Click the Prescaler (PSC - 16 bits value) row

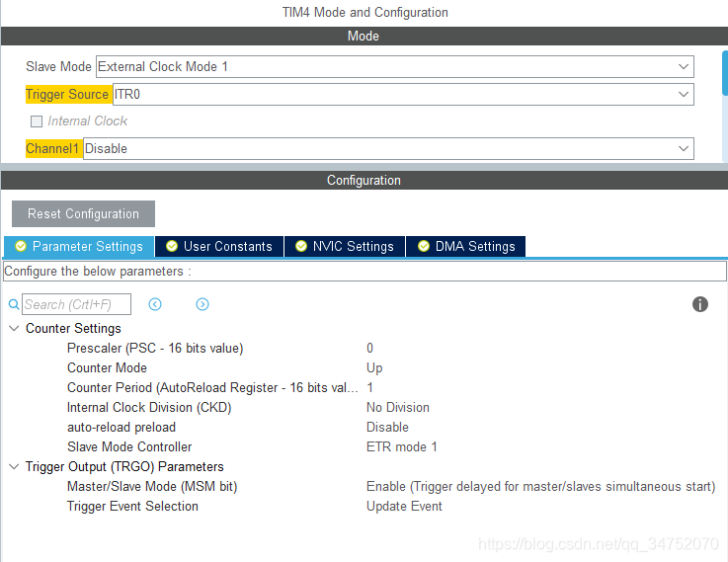coord(155,348)
